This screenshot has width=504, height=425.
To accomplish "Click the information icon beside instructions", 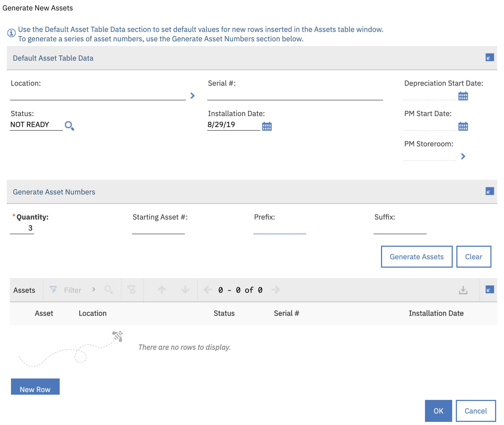I will click(11, 33).
